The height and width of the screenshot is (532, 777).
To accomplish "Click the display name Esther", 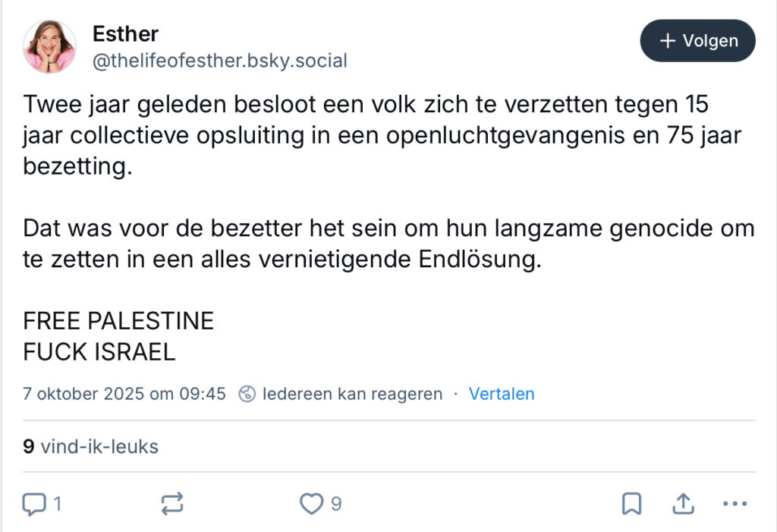I will [125, 33].
